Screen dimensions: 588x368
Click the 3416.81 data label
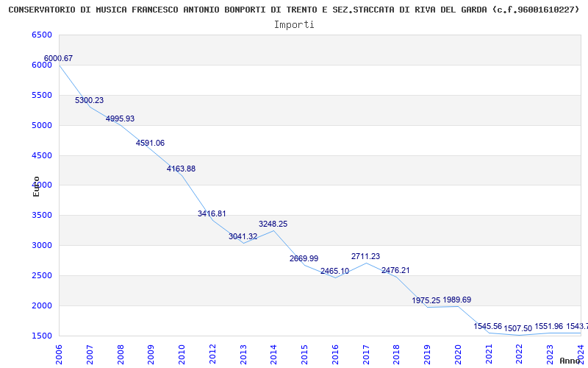coord(212,214)
